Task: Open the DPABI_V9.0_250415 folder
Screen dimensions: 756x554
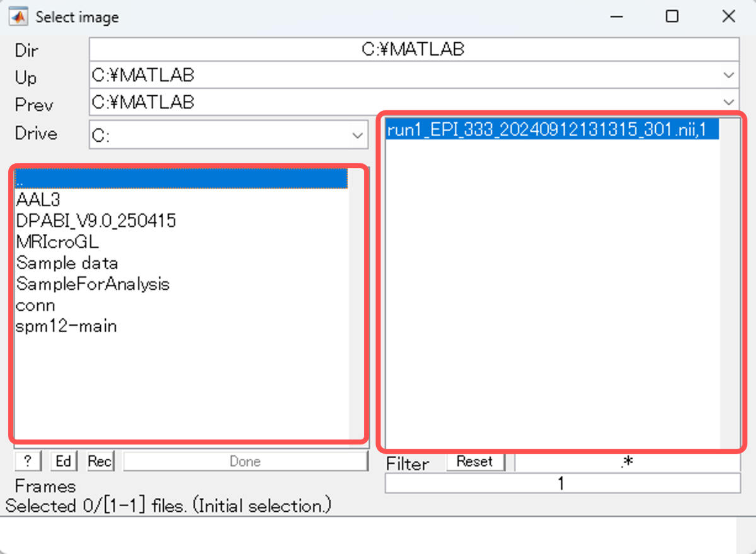Action: tap(96, 221)
